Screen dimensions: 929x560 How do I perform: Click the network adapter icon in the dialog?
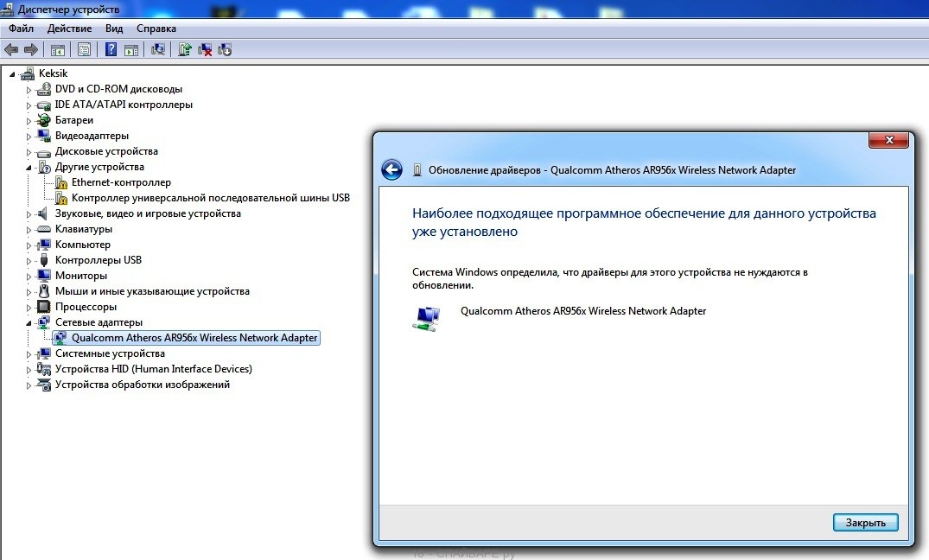point(427,319)
